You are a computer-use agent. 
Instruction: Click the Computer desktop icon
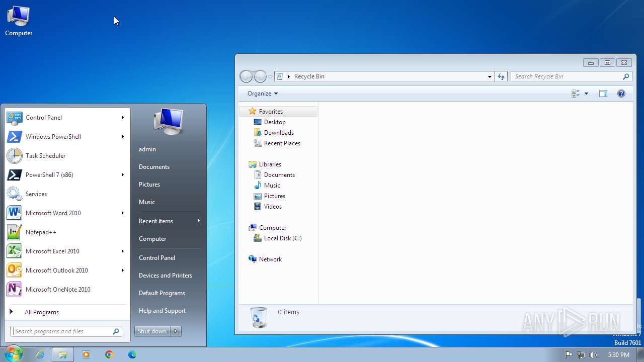19,21
